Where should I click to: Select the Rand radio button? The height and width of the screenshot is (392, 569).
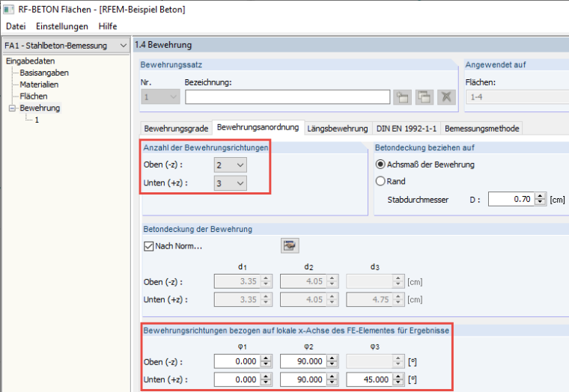(380, 181)
